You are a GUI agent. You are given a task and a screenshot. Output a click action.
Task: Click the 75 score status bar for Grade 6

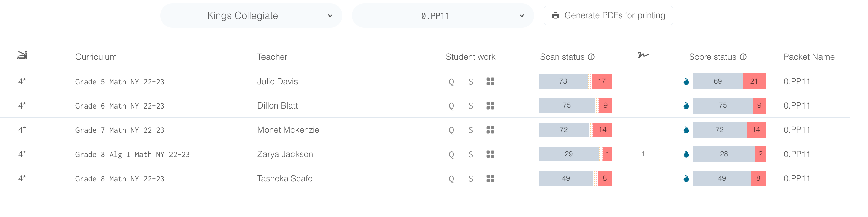click(723, 105)
